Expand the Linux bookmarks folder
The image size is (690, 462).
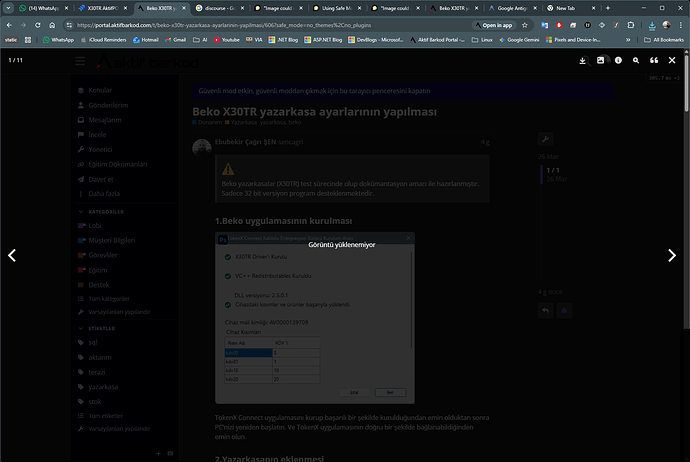tap(482, 40)
